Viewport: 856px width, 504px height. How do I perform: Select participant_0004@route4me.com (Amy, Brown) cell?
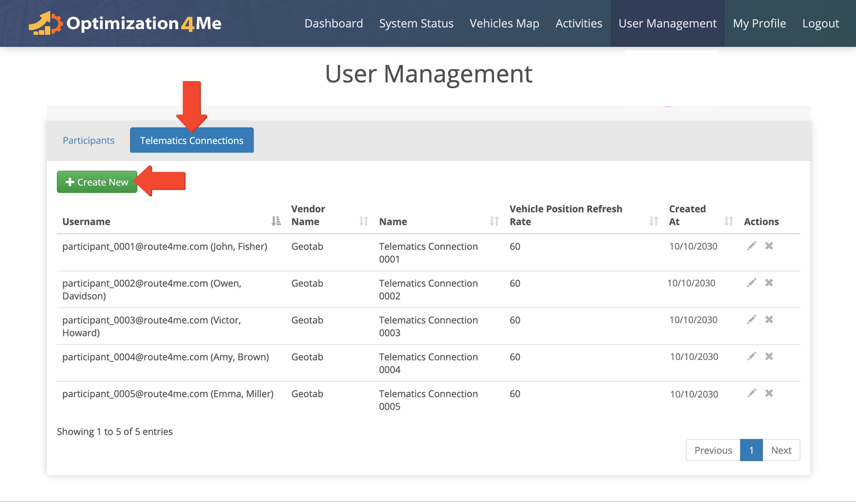pos(166,357)
